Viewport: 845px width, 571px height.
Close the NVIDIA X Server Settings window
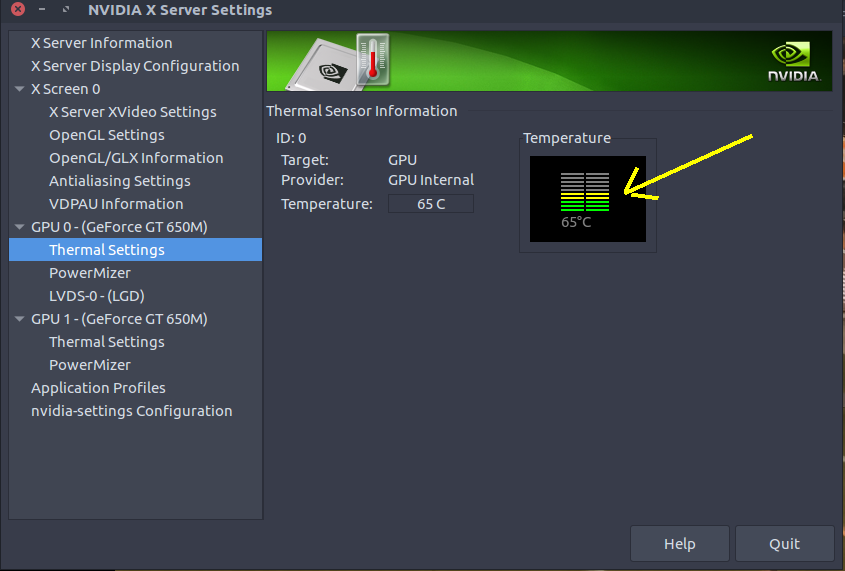[x=18, y=9]
